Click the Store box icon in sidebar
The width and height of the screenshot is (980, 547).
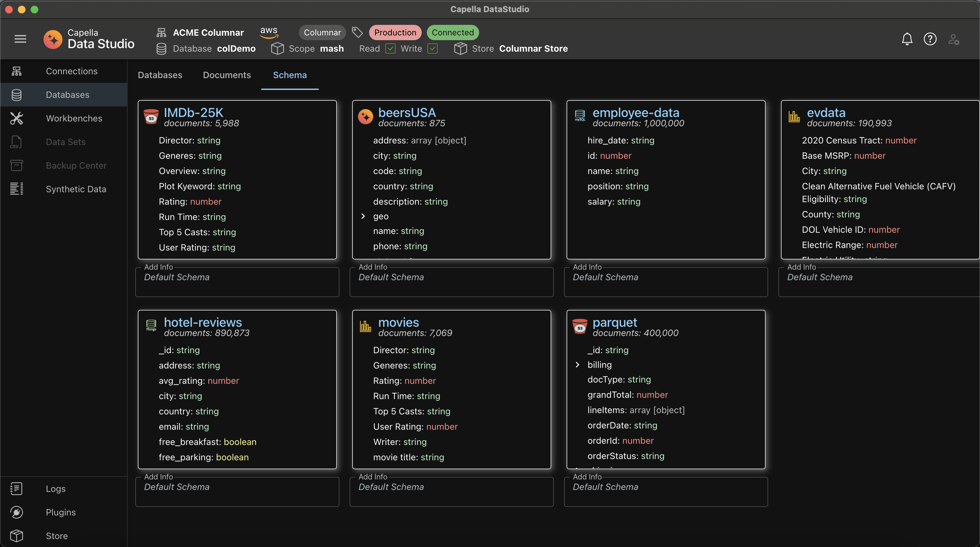pyautogui.click(x=16, y=536)
